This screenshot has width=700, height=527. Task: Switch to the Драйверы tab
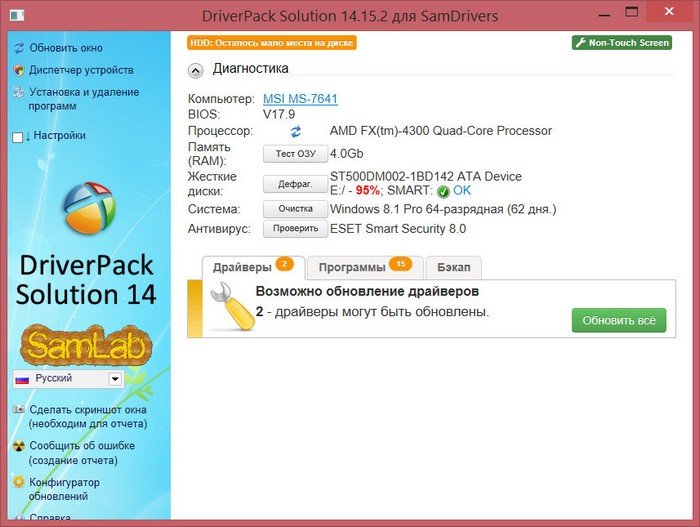point(254,268)
